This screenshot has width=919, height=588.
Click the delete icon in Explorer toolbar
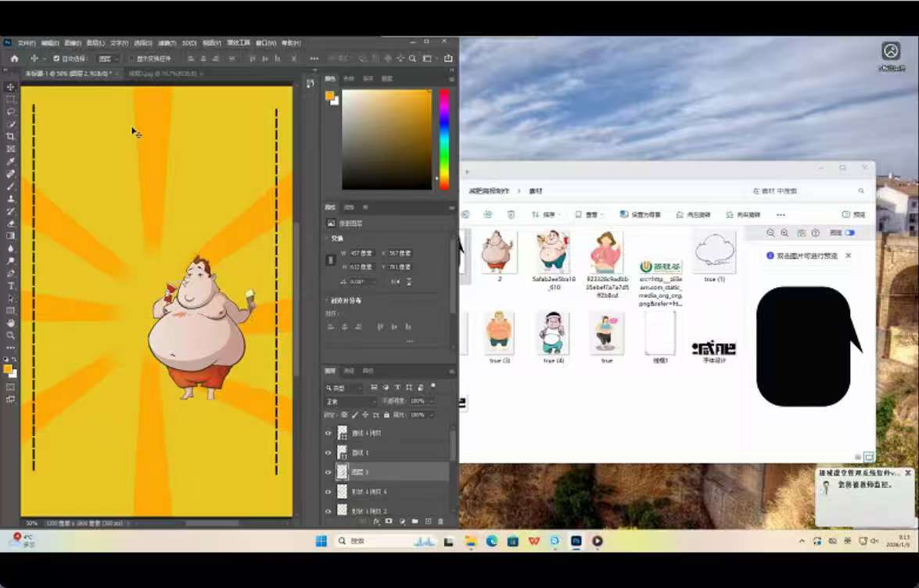click(x=511, y=214)
